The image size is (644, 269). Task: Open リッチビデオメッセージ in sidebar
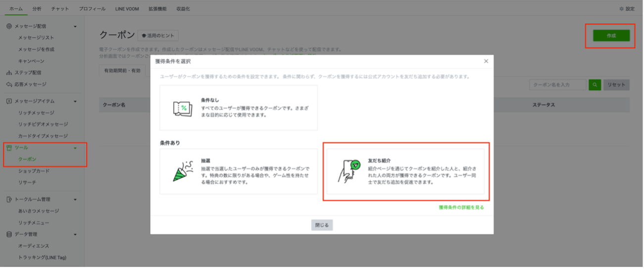(43, 124)
